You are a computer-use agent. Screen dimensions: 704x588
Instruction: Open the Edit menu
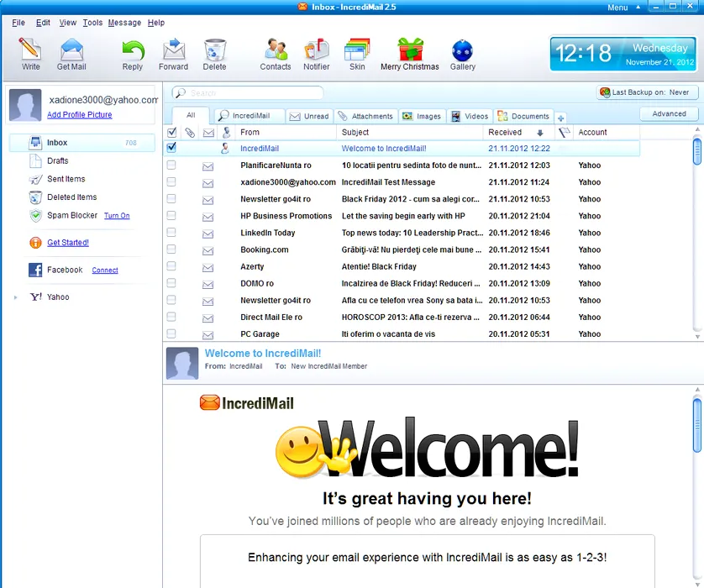43,23
